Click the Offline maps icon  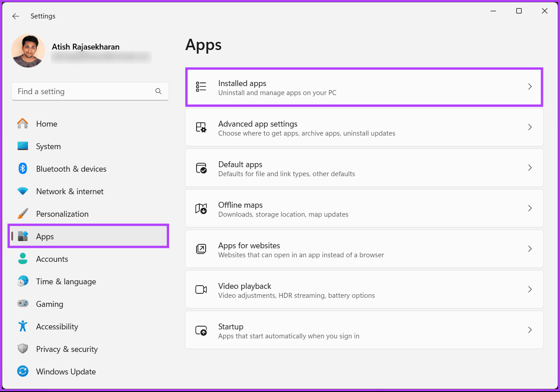201,209
